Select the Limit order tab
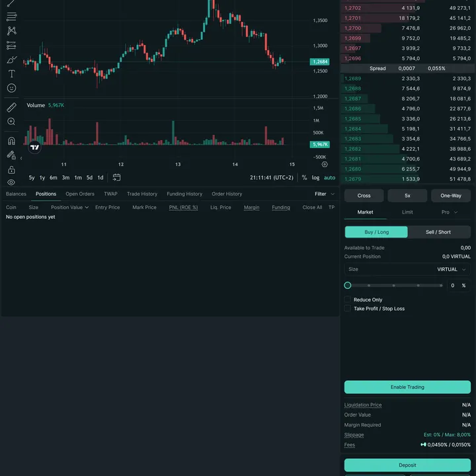This screenshot has height=476, width=476. point(407,212)
